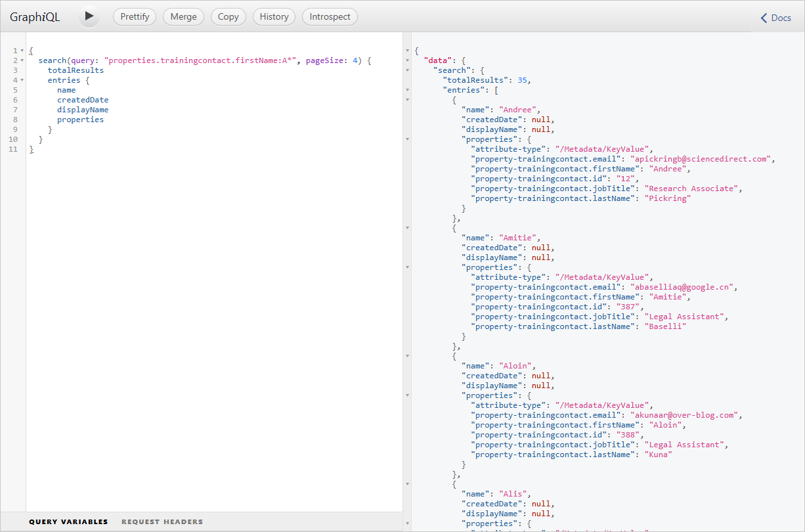The image size is (805, 532).
Task: Click the last name "Kuna"
Action: point(659,454)
